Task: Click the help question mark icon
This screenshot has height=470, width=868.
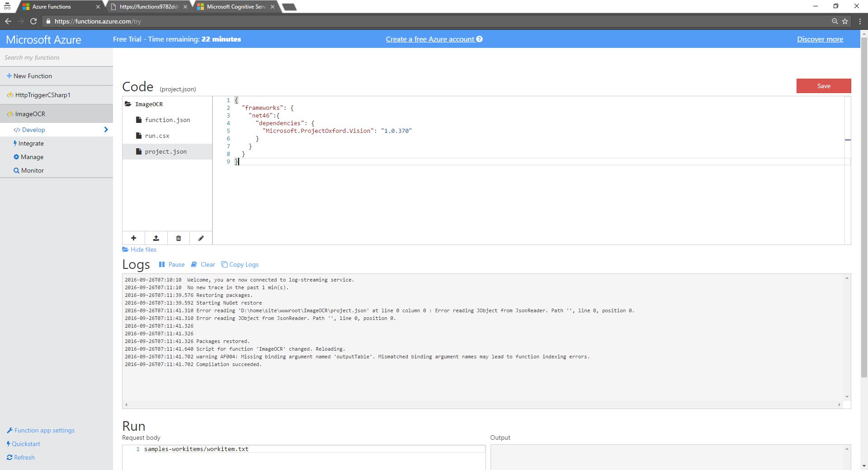Action: pyautogui.click(x=480, y=39)
